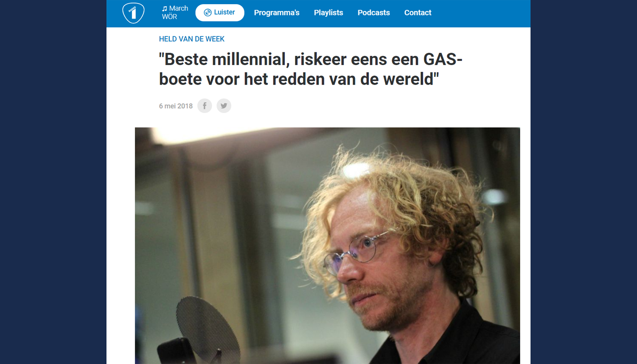
Task: Click the music note now-playing icon
Action: point(165,9)
